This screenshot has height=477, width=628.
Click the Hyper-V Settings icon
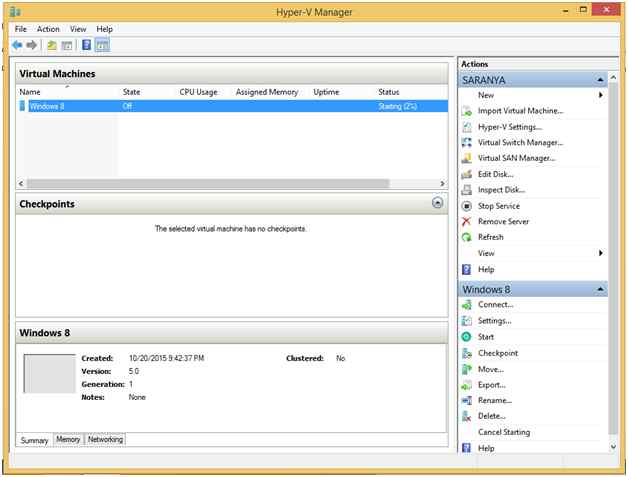coord(467,127)
